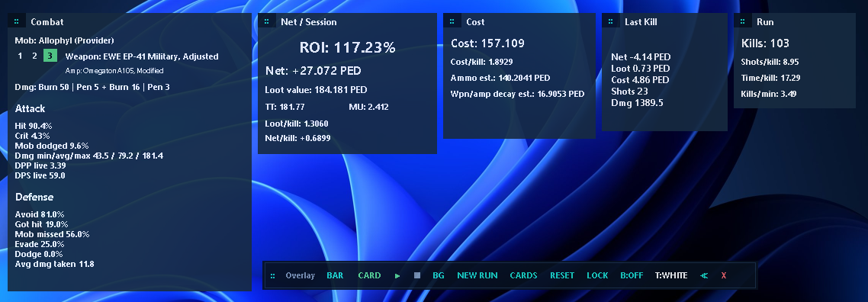The width and height of the screenshot is (868, 302).
Task: Select weapon slot 1
Action: 21,56
